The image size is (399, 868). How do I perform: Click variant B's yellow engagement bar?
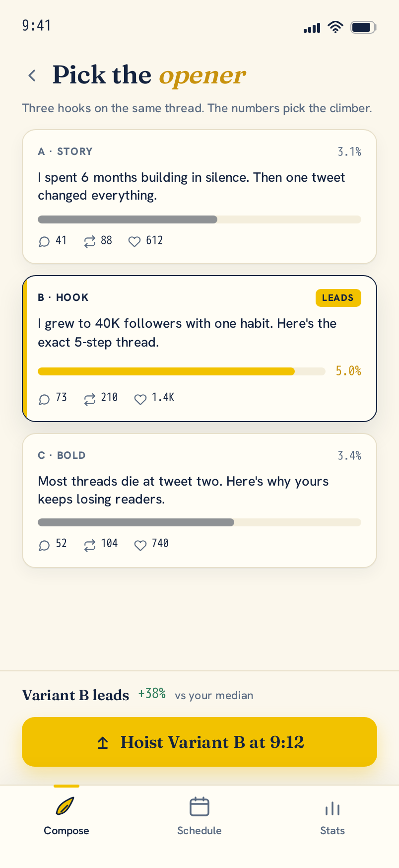166,371
